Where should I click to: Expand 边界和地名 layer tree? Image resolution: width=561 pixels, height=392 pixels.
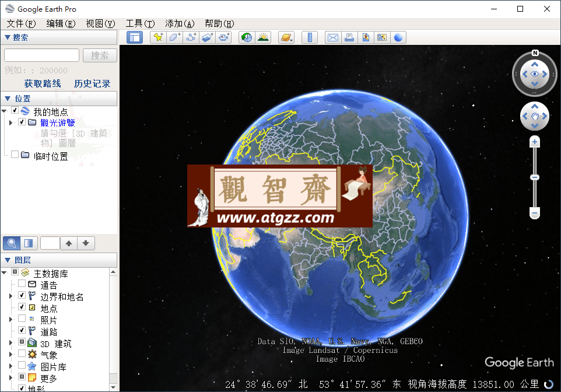click(x=10, y=296)
